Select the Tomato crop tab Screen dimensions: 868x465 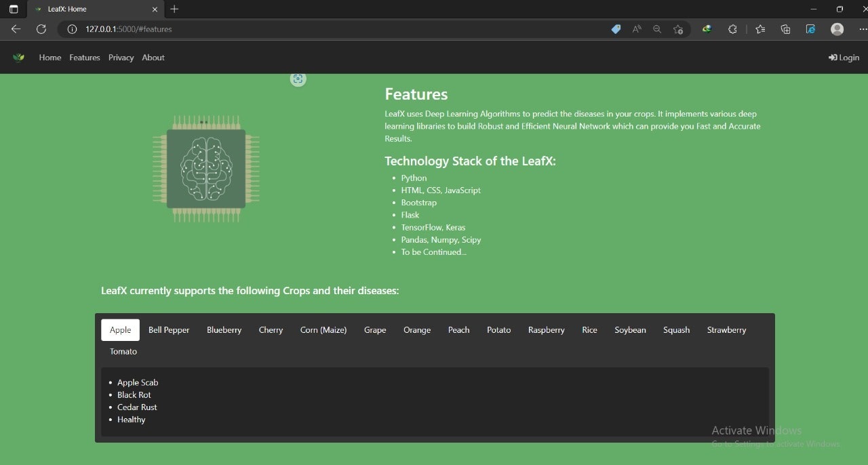click(x=123, y=351)
